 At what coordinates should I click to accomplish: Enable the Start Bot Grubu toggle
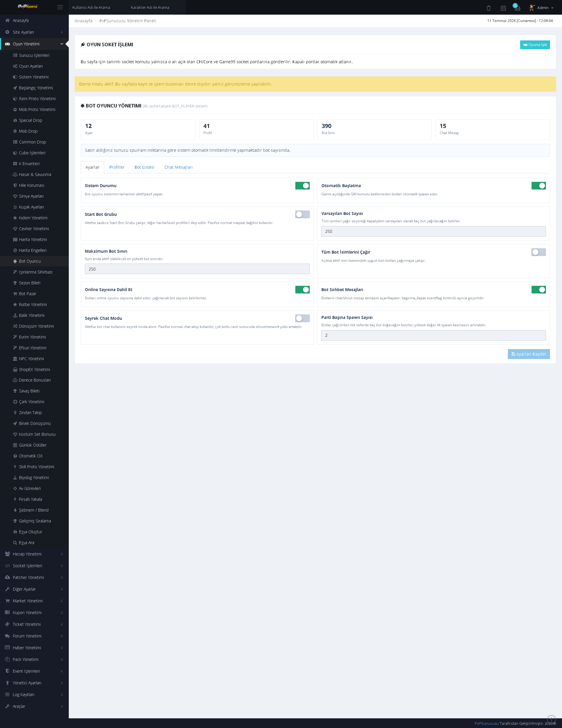coord(302,214)
